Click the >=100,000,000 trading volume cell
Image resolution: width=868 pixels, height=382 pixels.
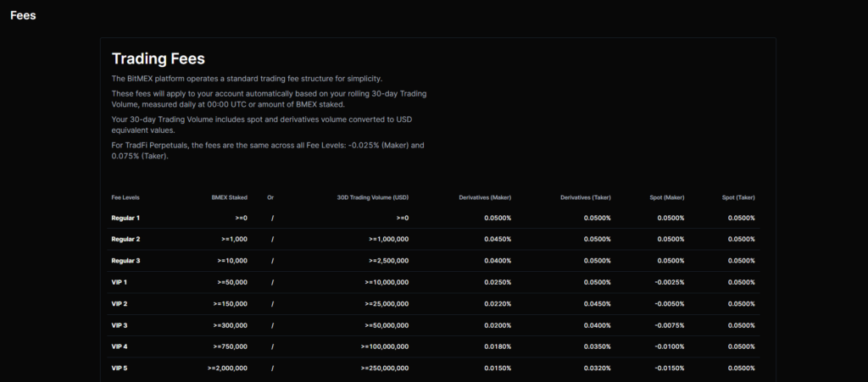tap(385, 346)
